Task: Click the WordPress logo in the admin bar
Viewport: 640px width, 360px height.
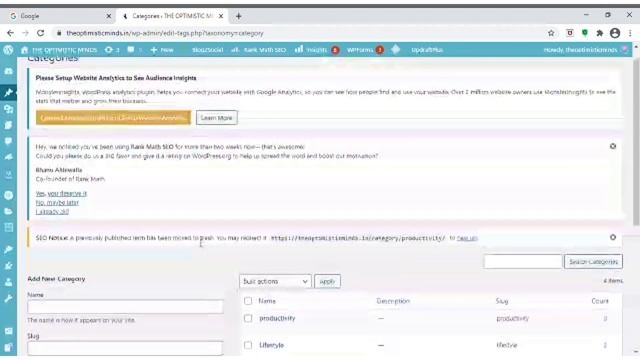Action: coord(8,50)
